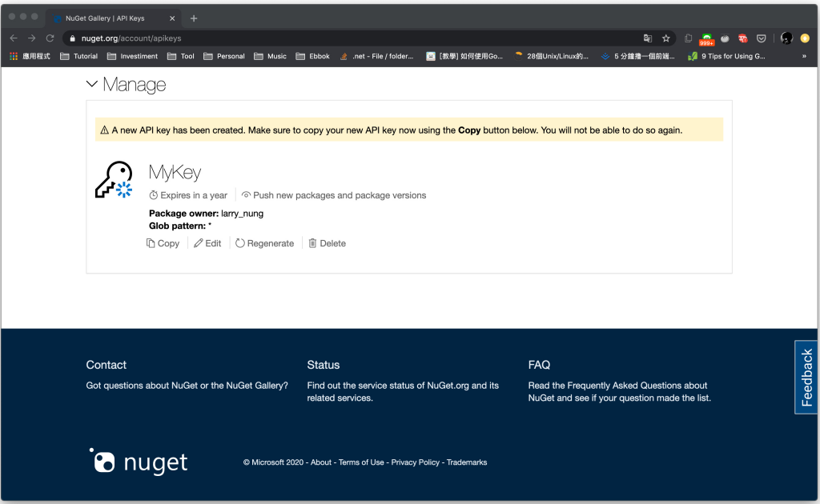Close the NuGet Gallery API Keys tab
The height and width of the screenshot is (504, 820).
click(172, 18)
